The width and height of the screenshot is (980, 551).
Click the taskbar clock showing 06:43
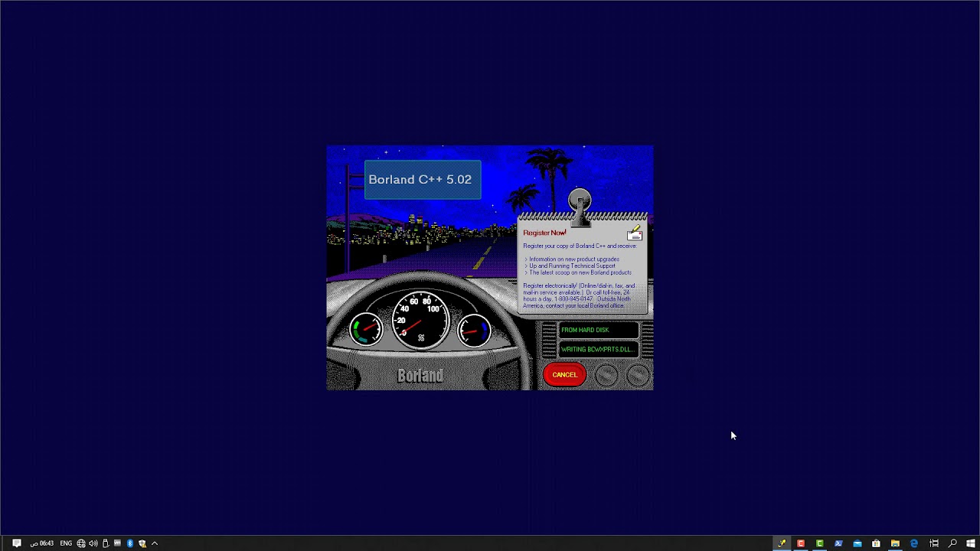(x=42, y=543)
